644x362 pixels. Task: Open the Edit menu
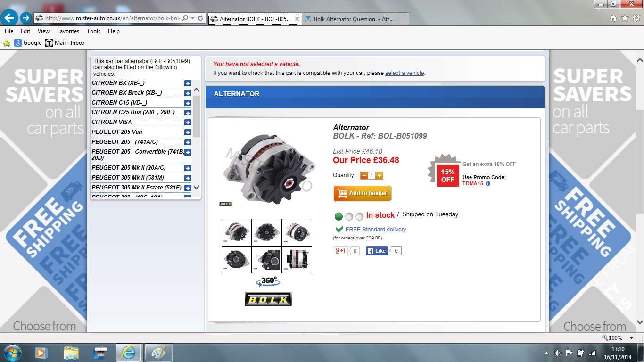25,31
